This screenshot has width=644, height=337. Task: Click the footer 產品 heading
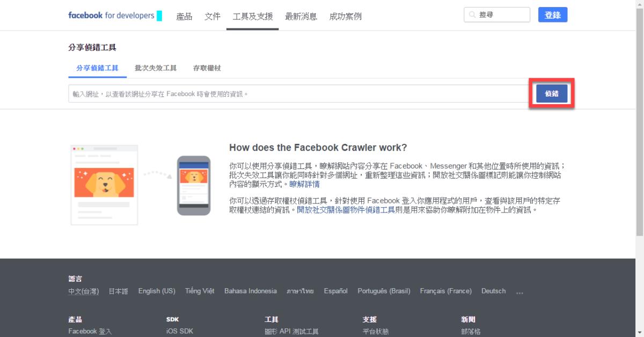[x=75, y=319]
